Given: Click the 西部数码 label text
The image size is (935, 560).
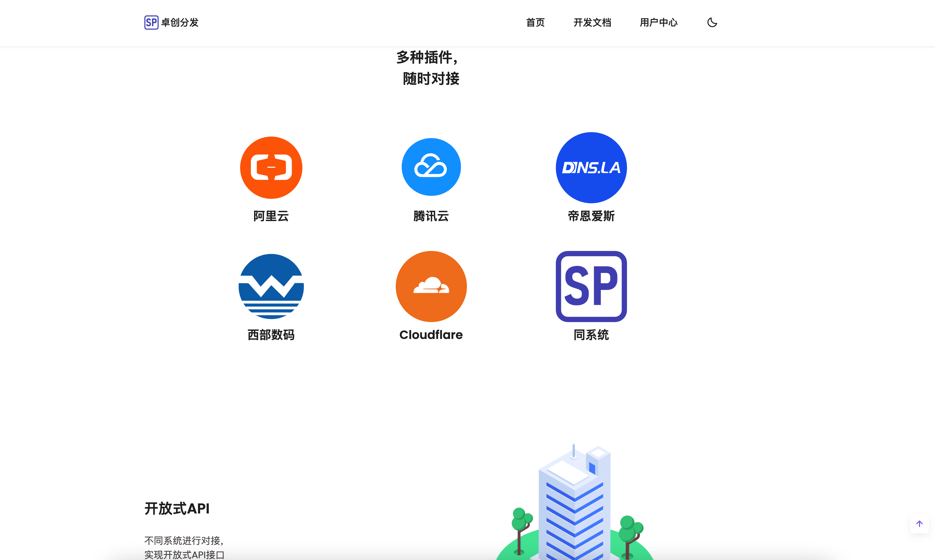Looking at the screenshot, I should pos(271,335).
